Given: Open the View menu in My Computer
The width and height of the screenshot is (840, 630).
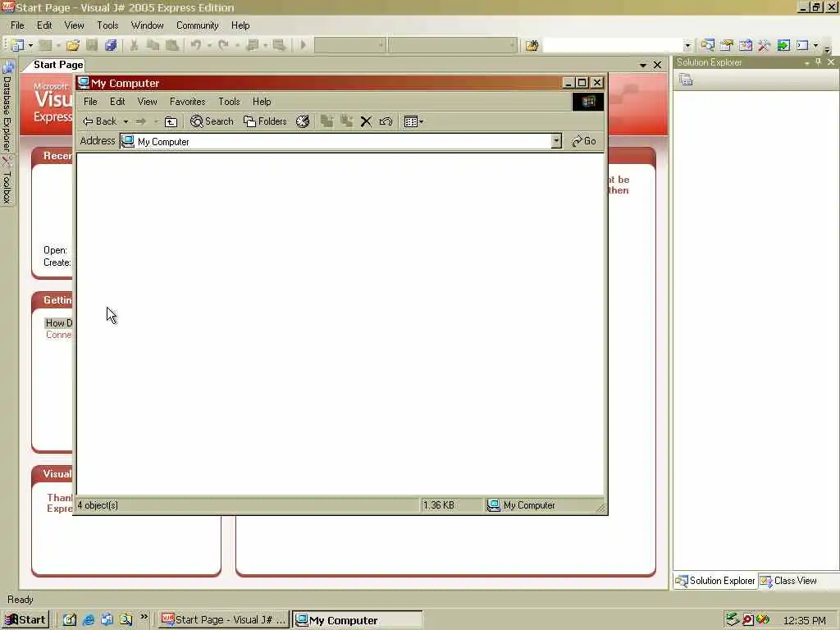Looking at the screenshot, I should (148, 101).
